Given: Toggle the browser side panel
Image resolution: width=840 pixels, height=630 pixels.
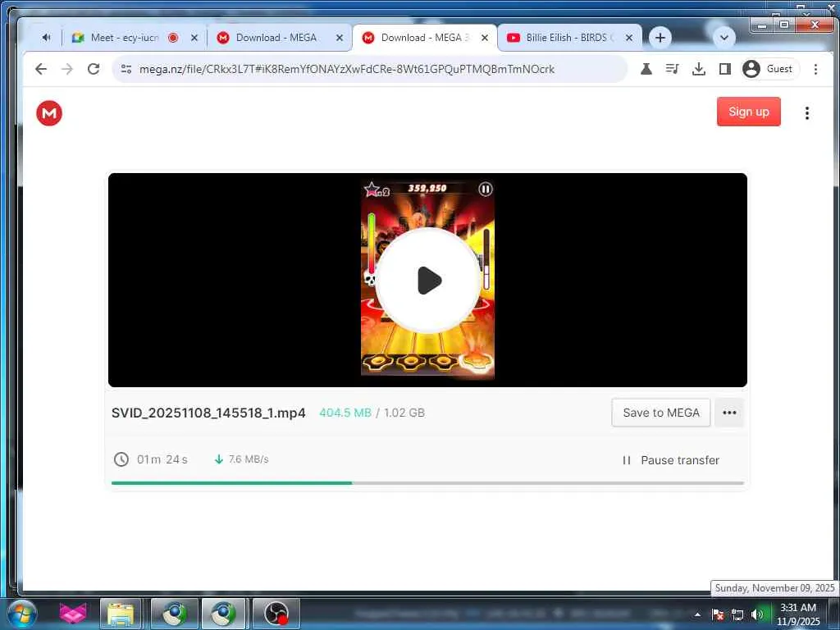Looking at the screenshot, I should (725, 69).
